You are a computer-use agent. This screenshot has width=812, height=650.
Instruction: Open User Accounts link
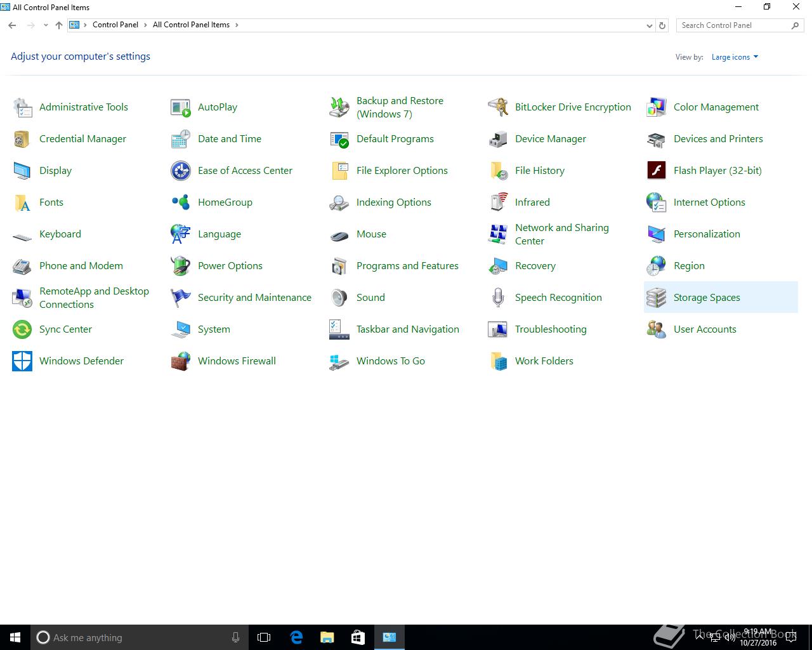(x=705, y=329)
